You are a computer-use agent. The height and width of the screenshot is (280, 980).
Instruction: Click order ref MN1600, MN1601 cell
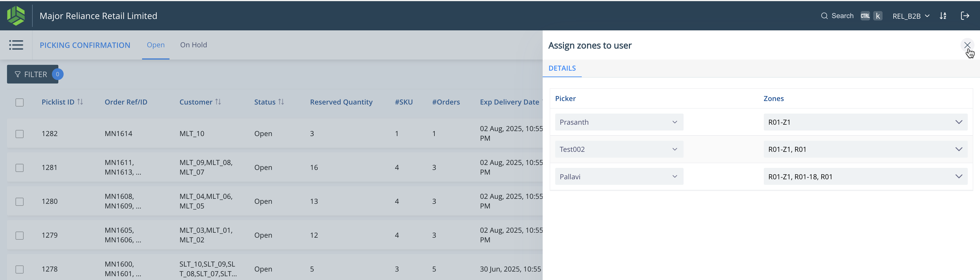coord(123,269)
